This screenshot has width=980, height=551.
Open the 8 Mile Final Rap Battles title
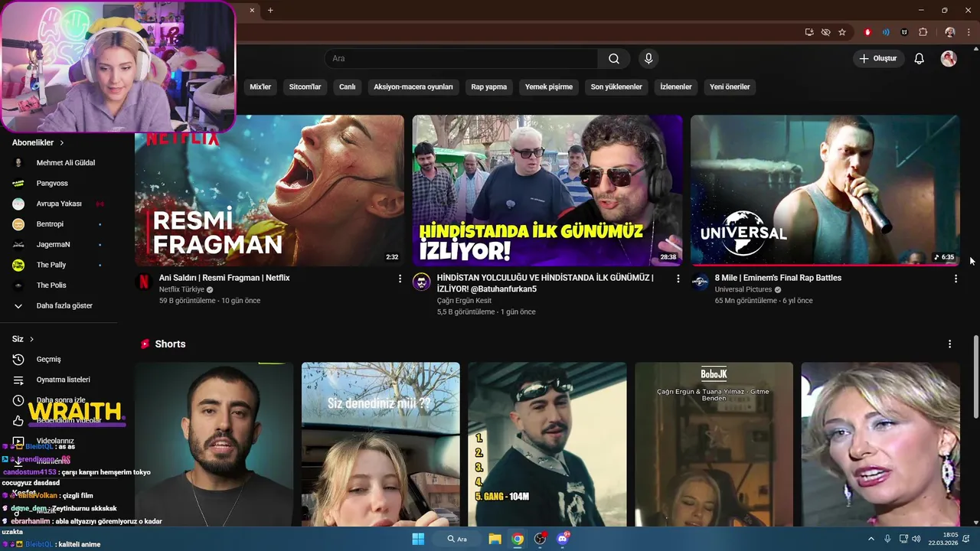778,278
